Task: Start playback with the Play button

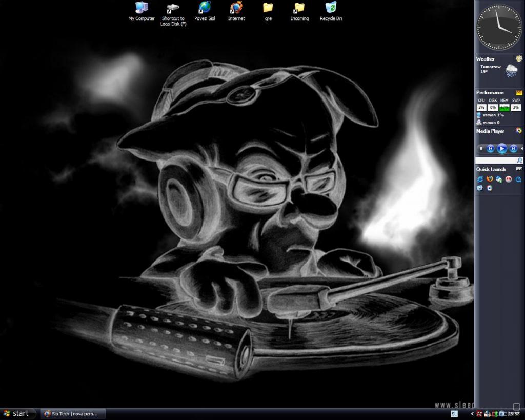Action: (501, 148)
